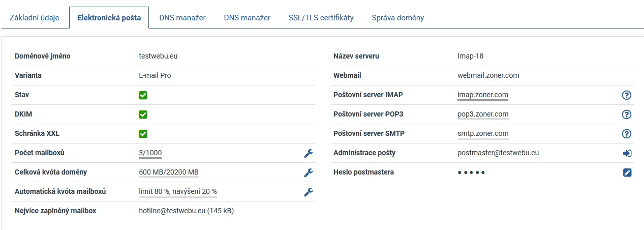This screenshot has height=230, width=644.
Task: Click the 3/1000 mailbox count value
Action: pyautogui.click(x=150, y=153)
